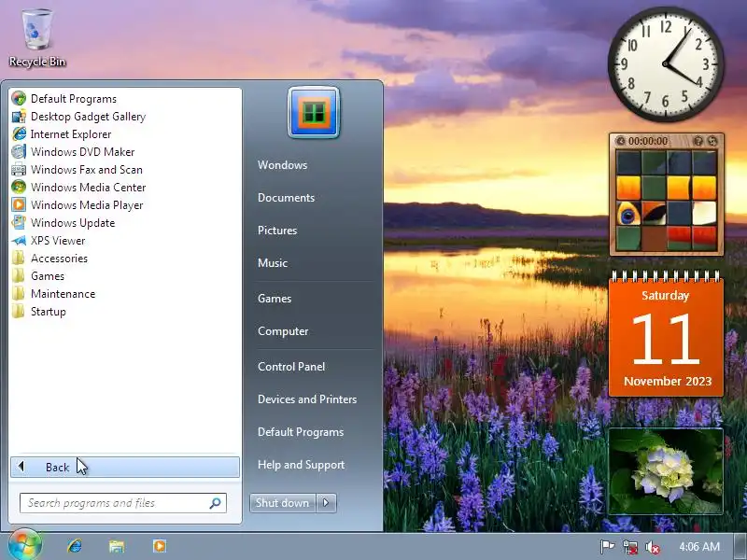747x560 pixels.
Task: Click the Action Center flag tray icon
Action: click(607, 547)
